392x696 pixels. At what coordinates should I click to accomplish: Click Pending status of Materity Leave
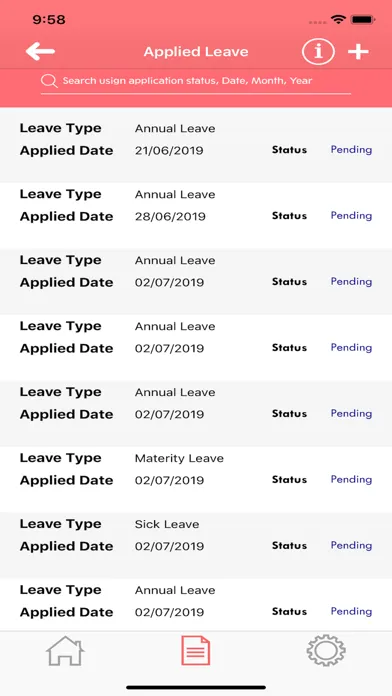click(x=351, y=480)
